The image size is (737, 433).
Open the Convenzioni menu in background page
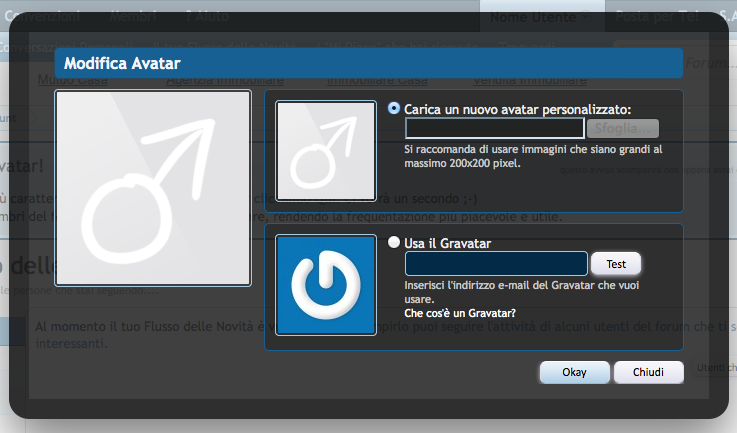(x=42, y=16)
